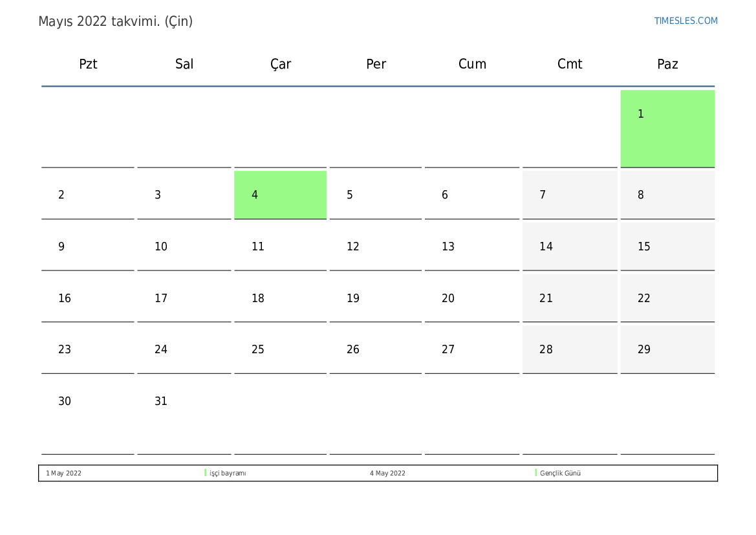Select the green May 4 cell

280,195
